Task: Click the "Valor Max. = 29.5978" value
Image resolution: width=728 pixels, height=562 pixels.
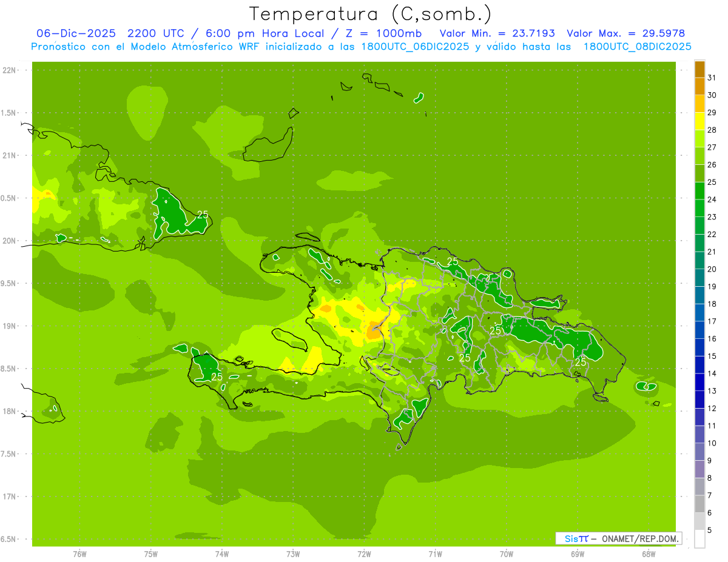Action: click(625, 33)
